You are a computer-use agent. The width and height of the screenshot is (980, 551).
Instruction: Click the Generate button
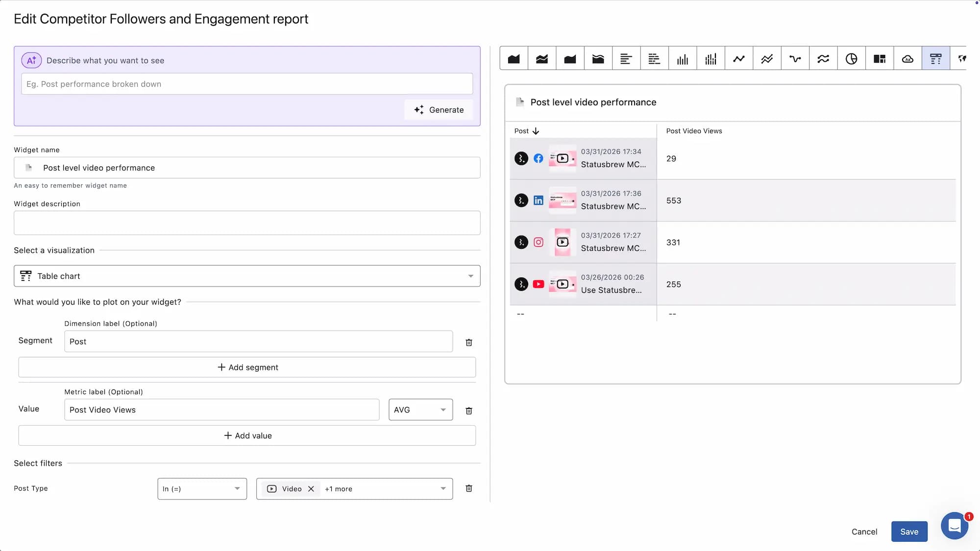click(439, 110)
